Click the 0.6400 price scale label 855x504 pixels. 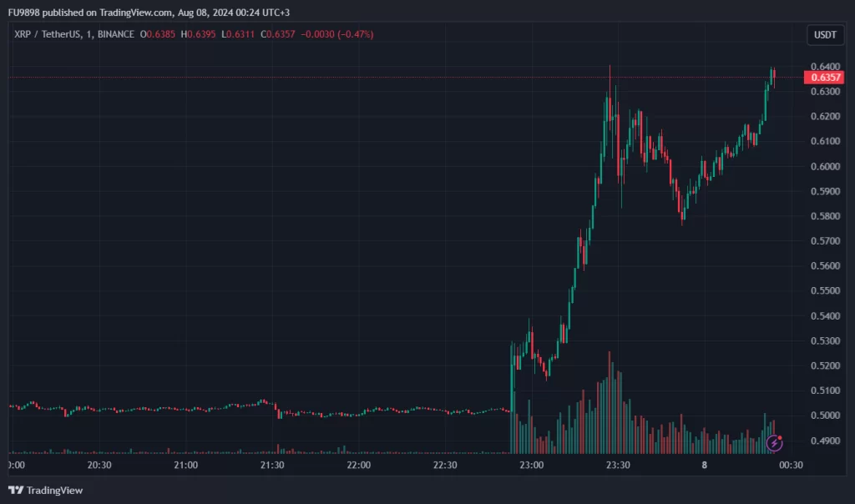click(824, 67)
